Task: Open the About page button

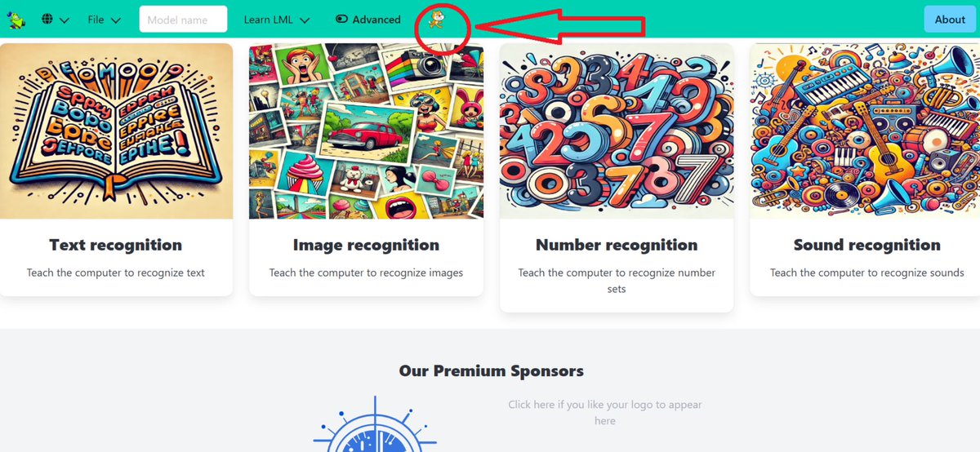Action: point(950,20)
